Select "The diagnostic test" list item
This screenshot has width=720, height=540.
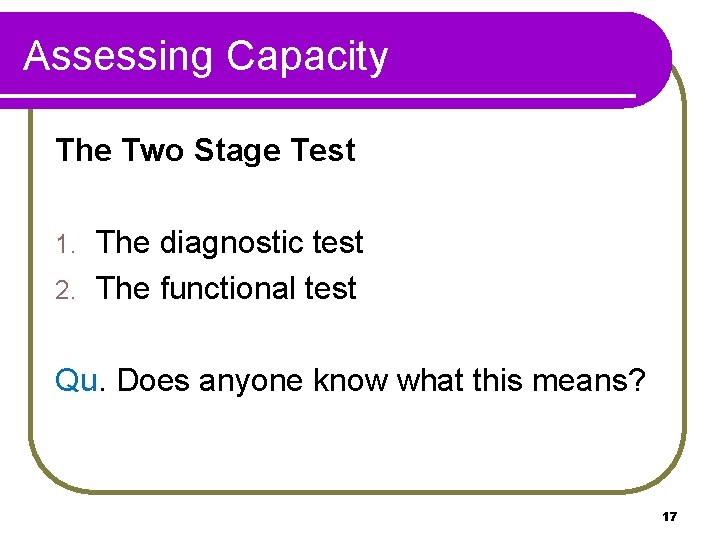point(229,243)
